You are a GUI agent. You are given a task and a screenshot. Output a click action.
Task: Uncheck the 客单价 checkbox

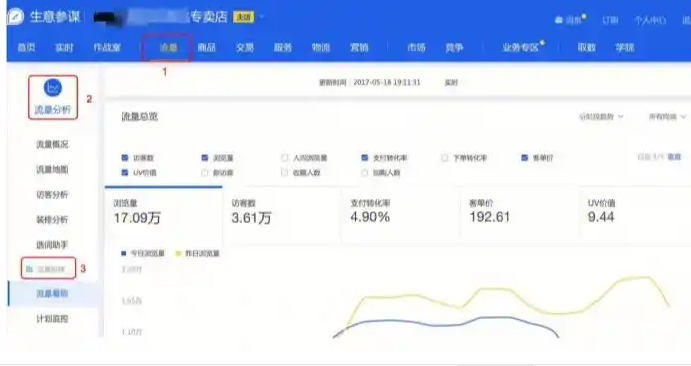click(x=524, y=158)
